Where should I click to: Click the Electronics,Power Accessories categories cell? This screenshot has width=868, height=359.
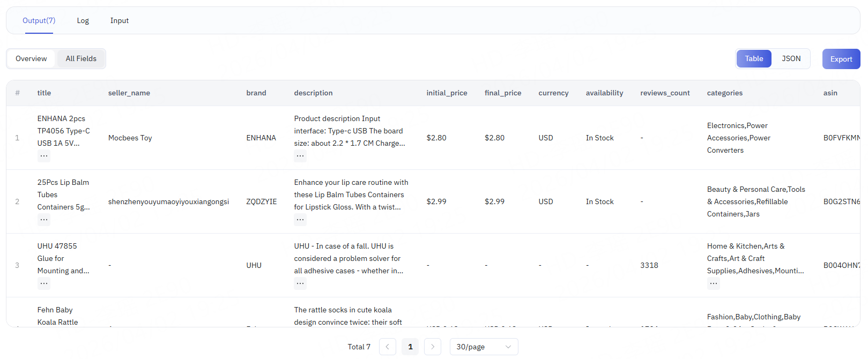point(739,138)
